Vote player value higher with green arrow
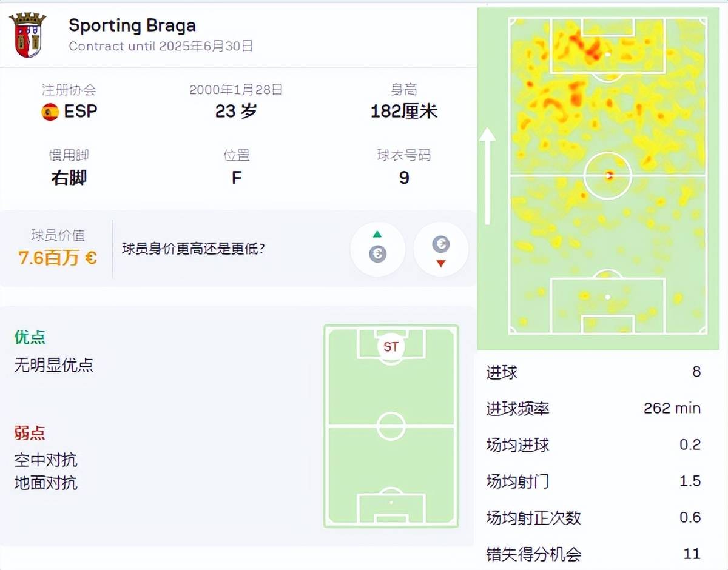The width and height of the screenshot is (728, 570). (377, 249)
